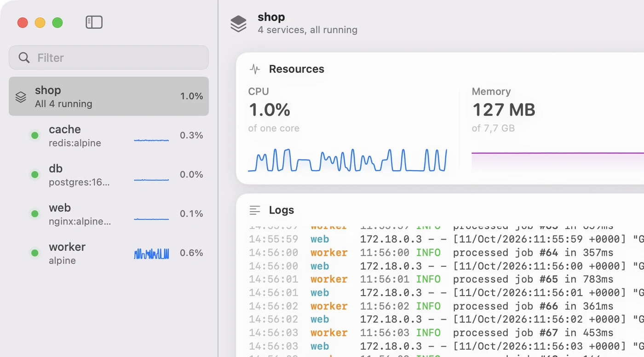Click log line 'processed job #64 in 357ms'
Viewport: 644px width, 357px height.
pos(533,253)
